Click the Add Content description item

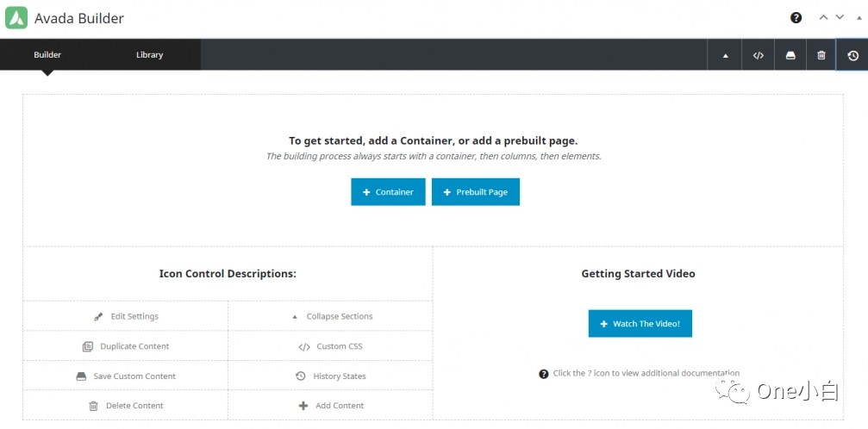click(x=331, y=406)
